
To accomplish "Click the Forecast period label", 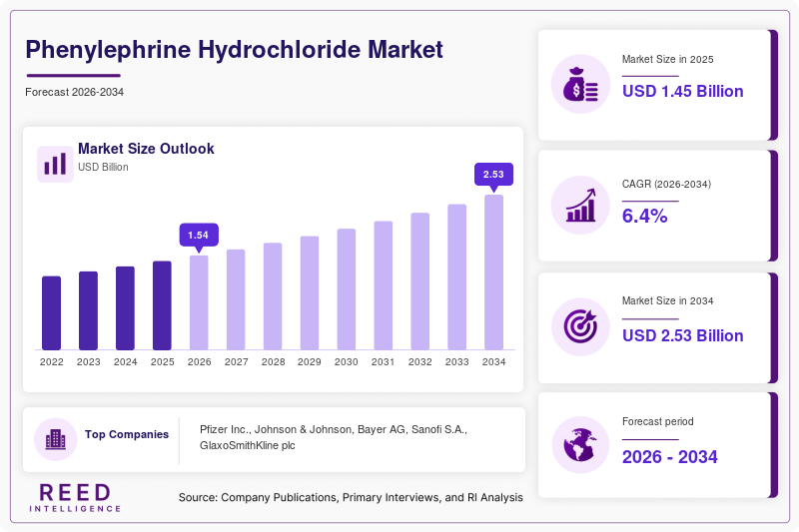I will pos(658,421).
